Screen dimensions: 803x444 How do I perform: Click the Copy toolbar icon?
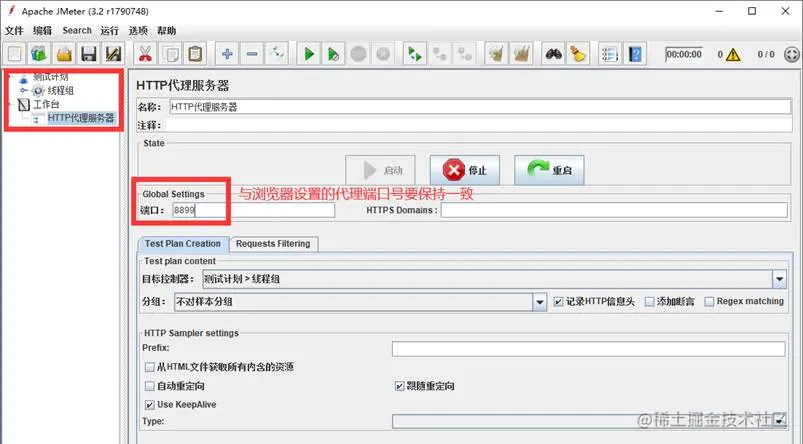[x=170, y=54]
